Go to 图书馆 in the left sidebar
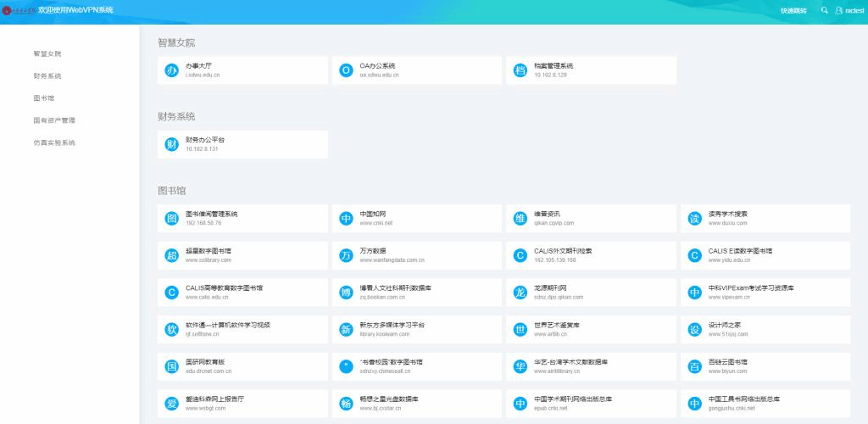The height and width of the screenshot is (424, 868). coord(44,98)
